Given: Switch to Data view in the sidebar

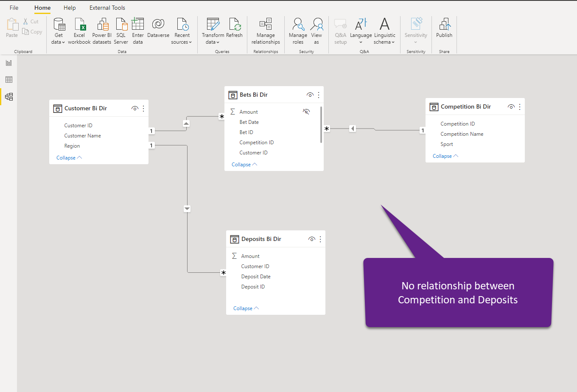Looking at the screenshot, I should click(x=8, y=79).
